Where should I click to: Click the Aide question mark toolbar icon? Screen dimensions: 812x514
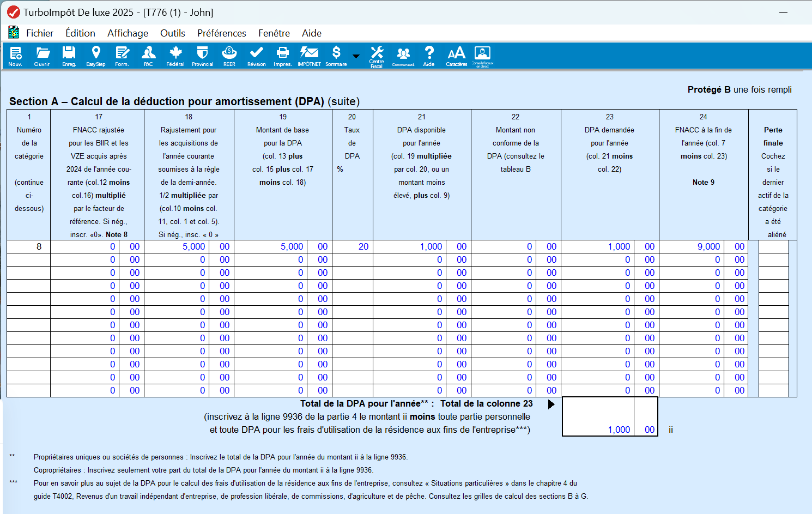(x=429, y=56)
